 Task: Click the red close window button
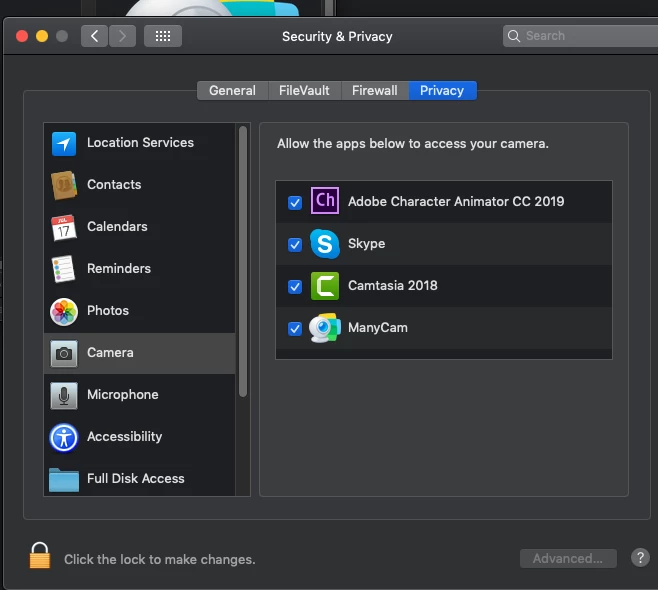22,36
